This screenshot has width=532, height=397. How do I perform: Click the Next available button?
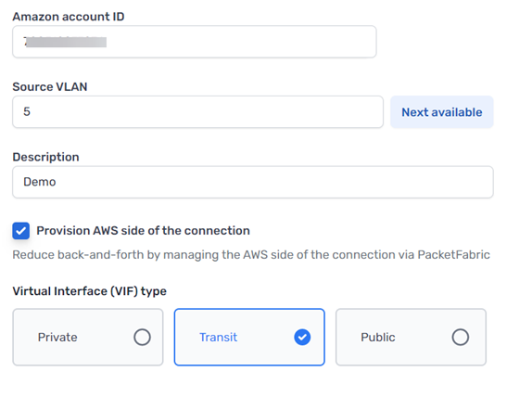point(442,112)
